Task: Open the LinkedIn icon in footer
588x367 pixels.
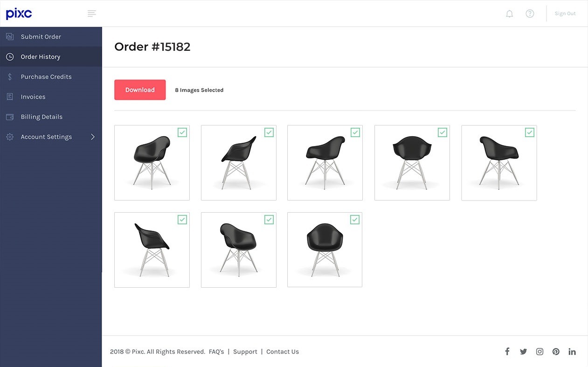Action: click(572, 352)
